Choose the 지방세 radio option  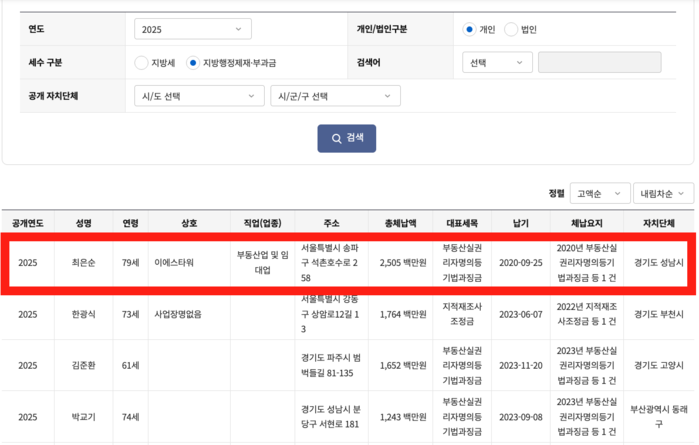point(141,63)
